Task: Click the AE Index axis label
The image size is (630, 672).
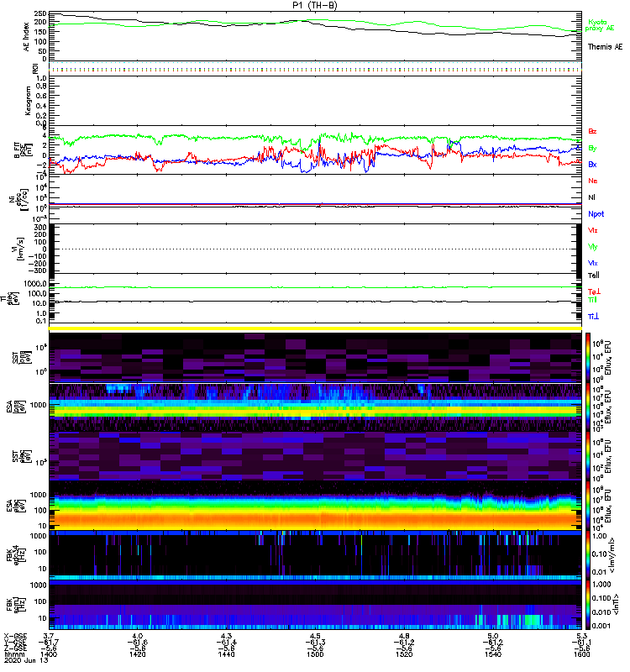Action: click(x=27, y=37)
